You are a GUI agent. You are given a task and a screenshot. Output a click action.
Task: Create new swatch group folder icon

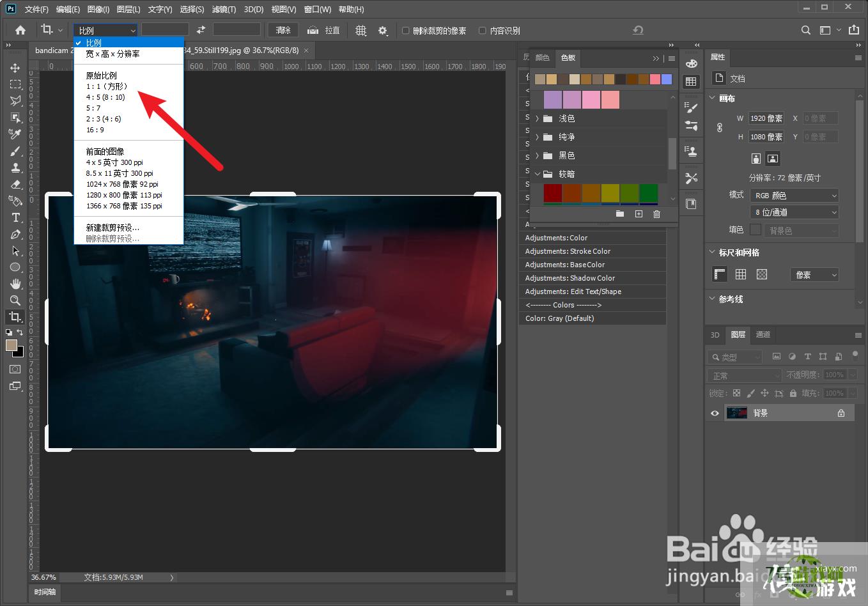pos(620,214)
